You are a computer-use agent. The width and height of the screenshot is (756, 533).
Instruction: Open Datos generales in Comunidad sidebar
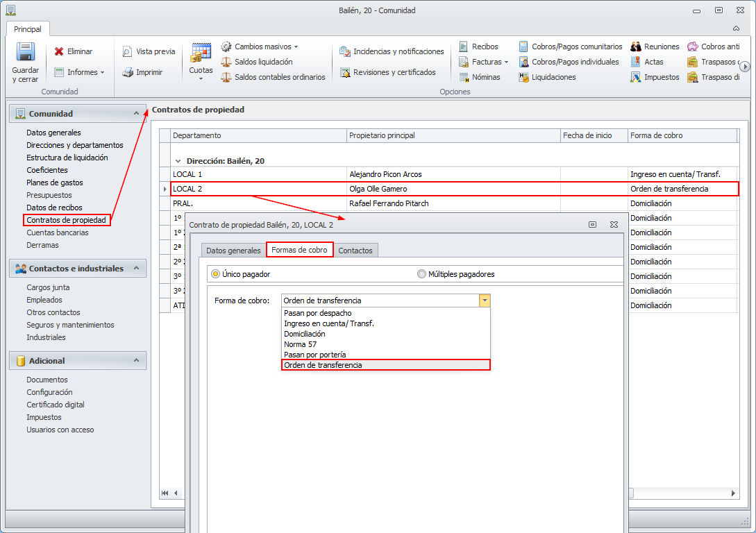point(53,133)
